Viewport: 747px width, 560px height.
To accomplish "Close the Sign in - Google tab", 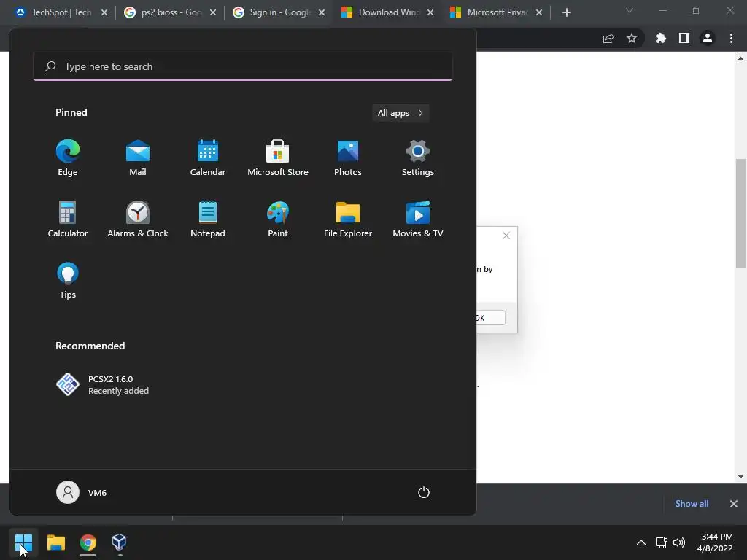I will click(322, 12).
